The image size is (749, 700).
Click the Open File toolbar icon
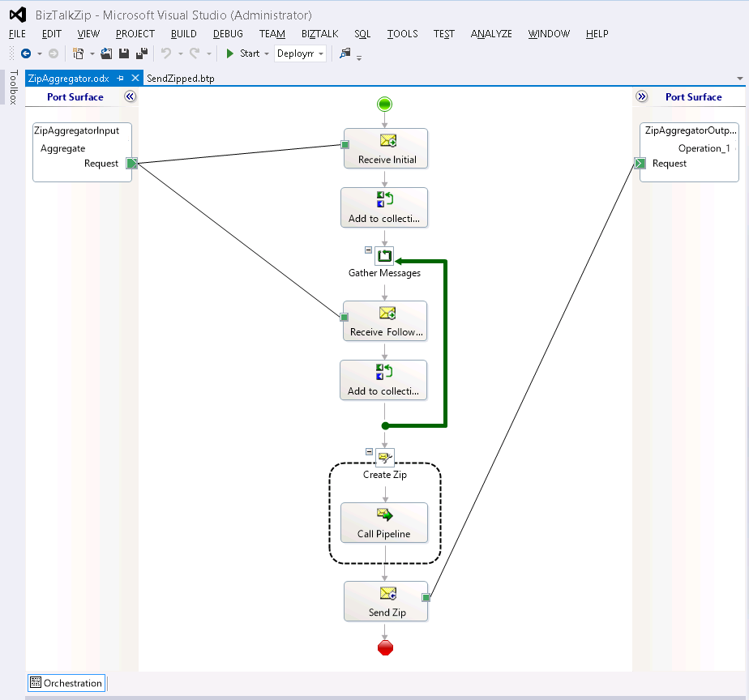[x=106, y=53]
